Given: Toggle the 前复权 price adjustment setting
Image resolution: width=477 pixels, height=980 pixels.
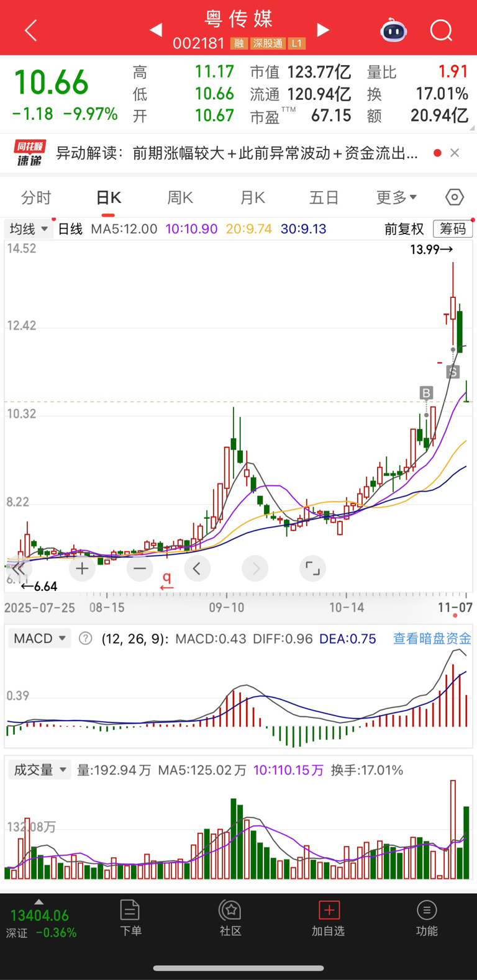Looking at the screenshot, I should 404,229.
